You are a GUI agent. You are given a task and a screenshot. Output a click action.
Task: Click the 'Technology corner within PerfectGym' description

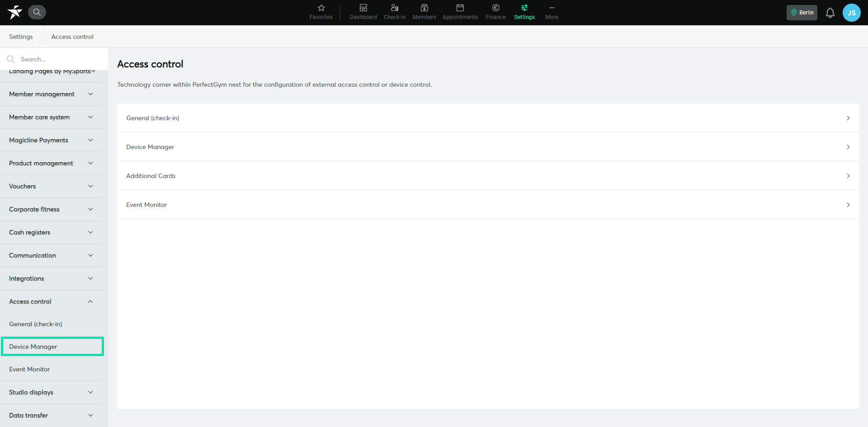[x=274, y=84]
